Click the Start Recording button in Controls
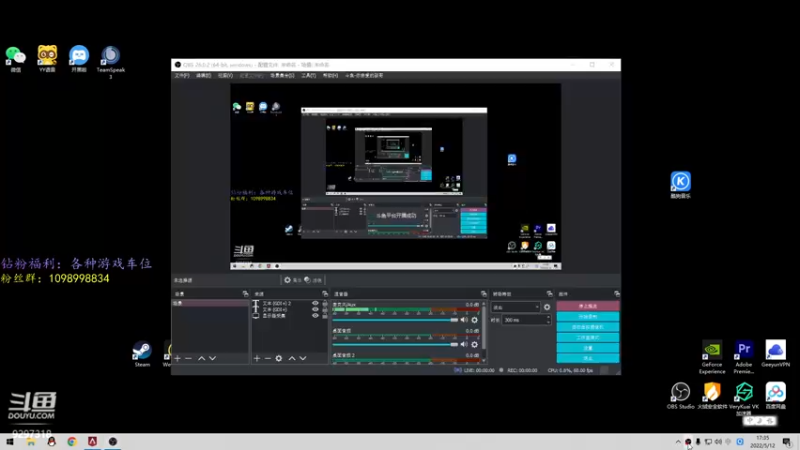800x450 pixels. [588, 317]
